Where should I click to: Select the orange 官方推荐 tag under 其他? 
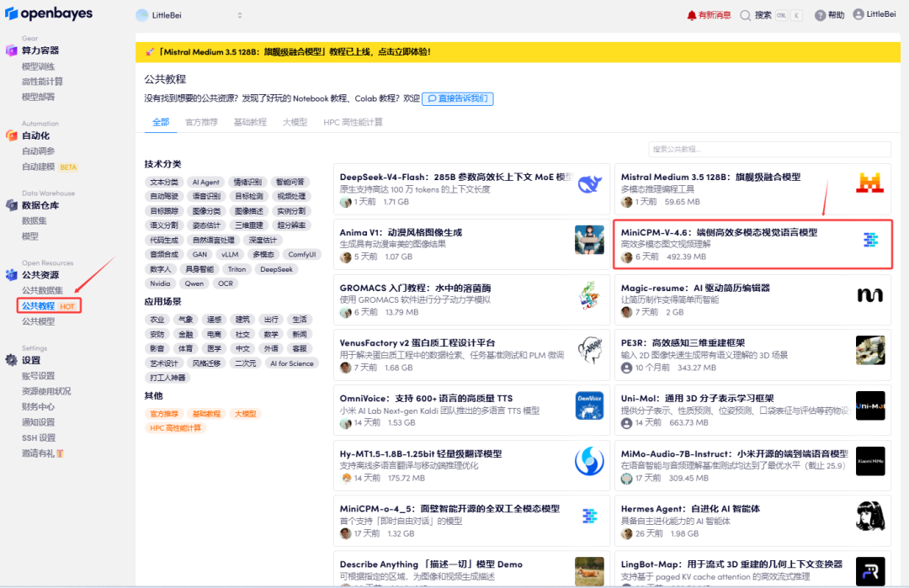pos(164,414)
